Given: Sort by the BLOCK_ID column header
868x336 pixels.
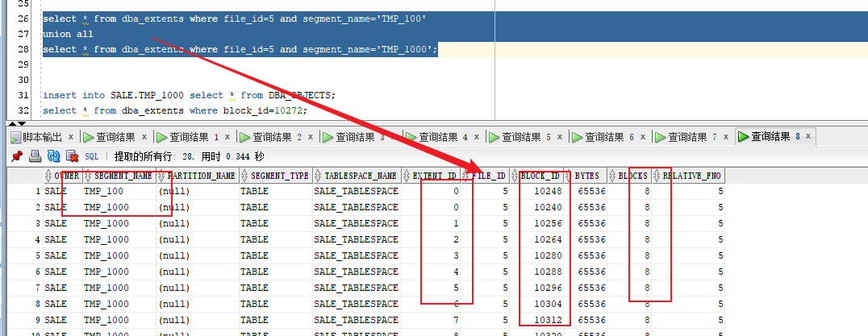Looking at the screenshot, I should (x=537, y=176).
